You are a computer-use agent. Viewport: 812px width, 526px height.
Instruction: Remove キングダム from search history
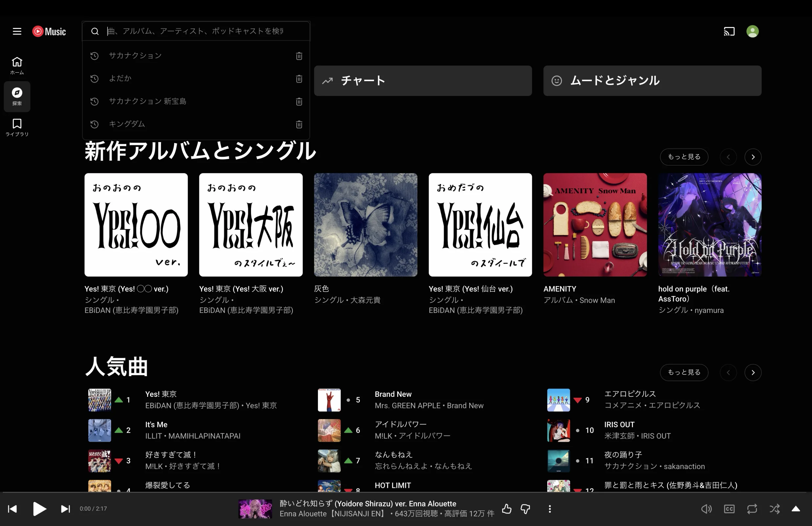[x=299, y=124]
